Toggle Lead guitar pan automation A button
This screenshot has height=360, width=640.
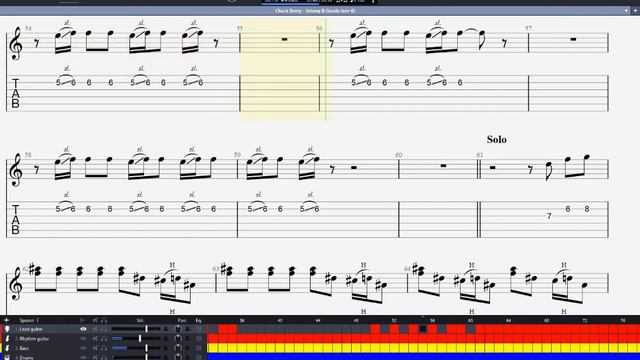[x=187, y=329]
